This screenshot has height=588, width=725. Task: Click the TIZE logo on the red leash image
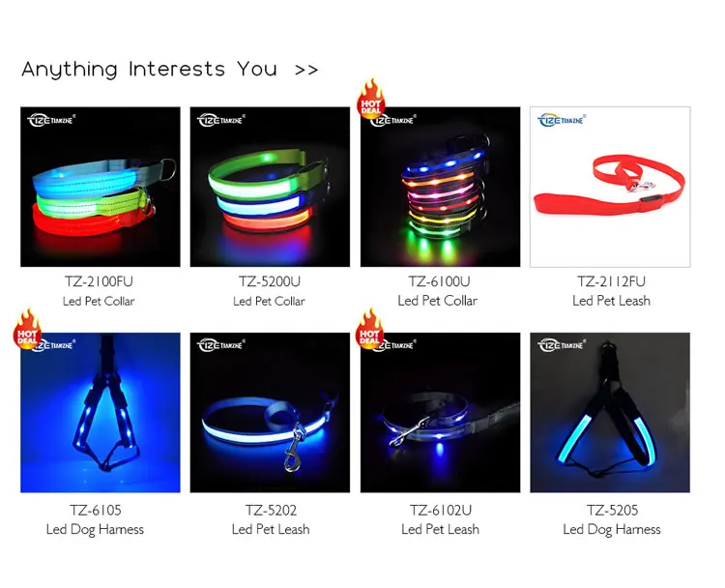coord(562,120)
